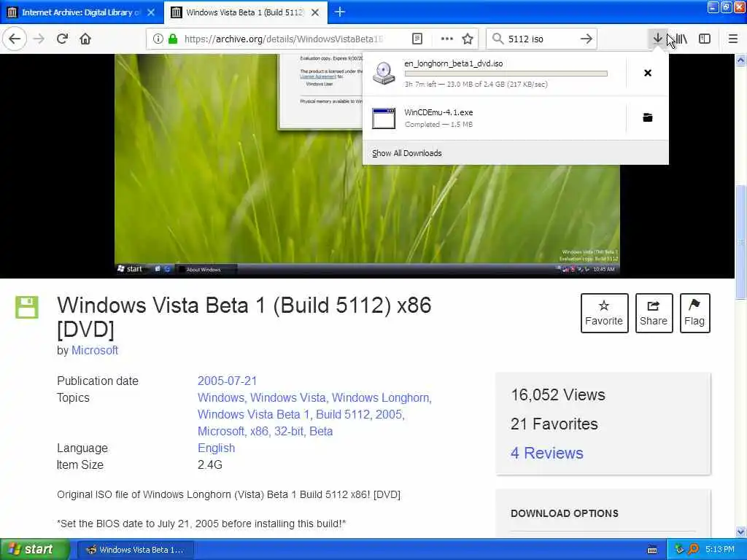Submit search with arrow button

[587, 39]
